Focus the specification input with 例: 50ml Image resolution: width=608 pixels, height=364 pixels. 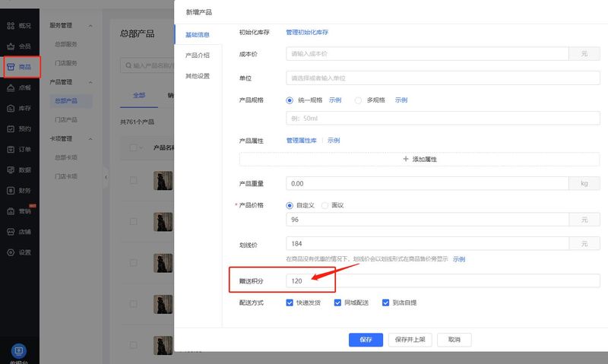[443, 119]
